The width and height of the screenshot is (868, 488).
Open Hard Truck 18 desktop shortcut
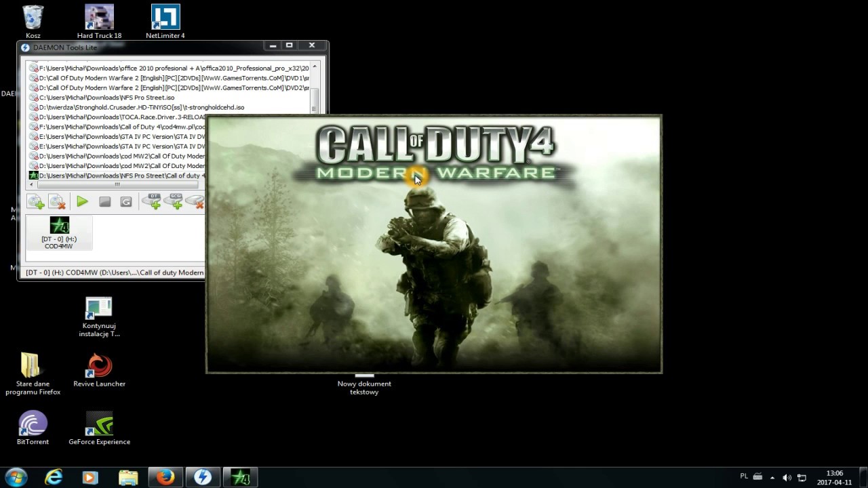pos(99,22)
